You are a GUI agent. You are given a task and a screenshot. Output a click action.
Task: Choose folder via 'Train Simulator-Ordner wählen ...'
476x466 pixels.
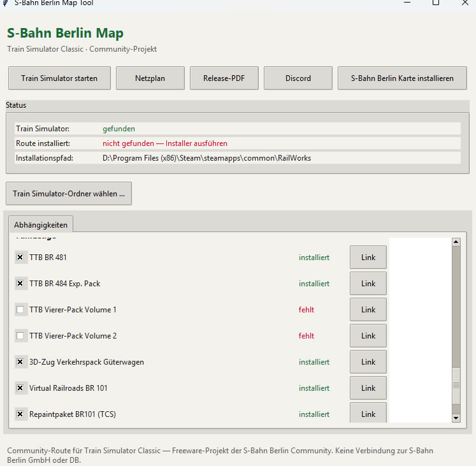pos(69,194)
